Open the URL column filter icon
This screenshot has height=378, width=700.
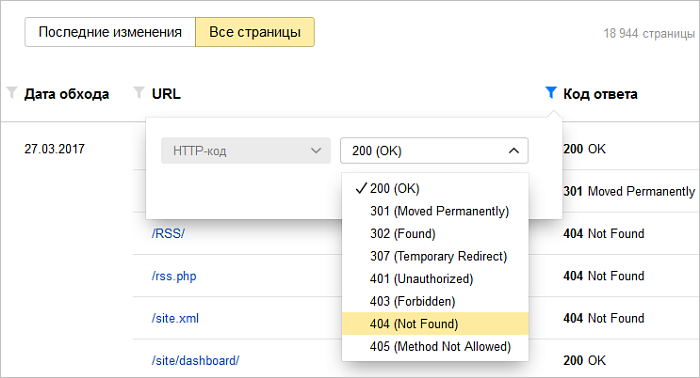point(139,93)
